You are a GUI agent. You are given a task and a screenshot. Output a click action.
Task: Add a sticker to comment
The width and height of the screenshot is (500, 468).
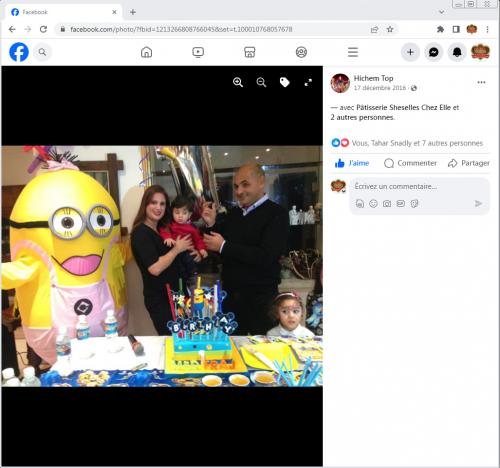(414, 203)
